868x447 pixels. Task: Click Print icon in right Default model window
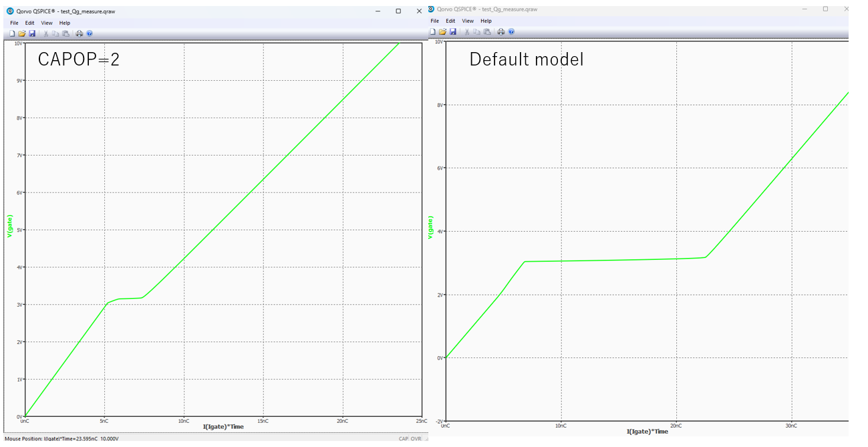coord(500,31)
